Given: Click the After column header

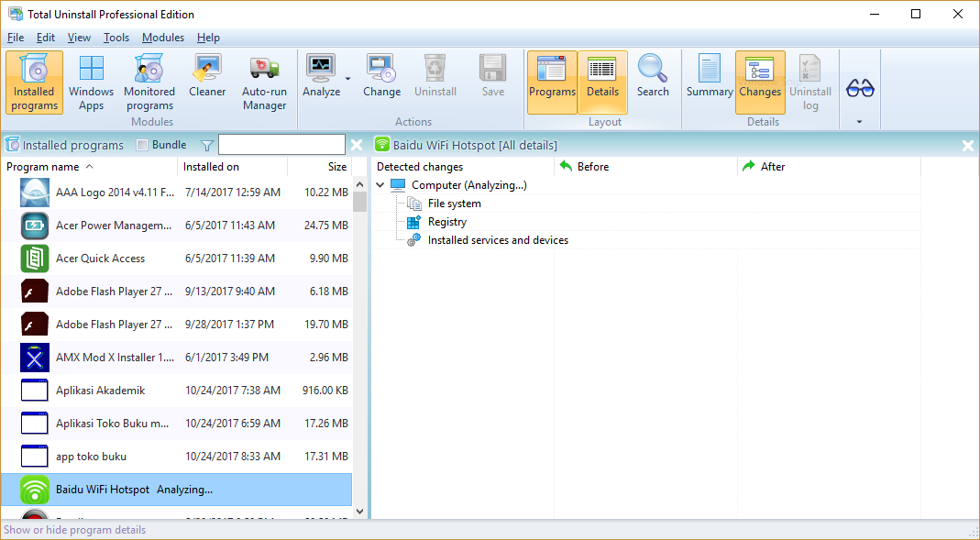Looking at the screenshot, I should [x=829, y=167].
